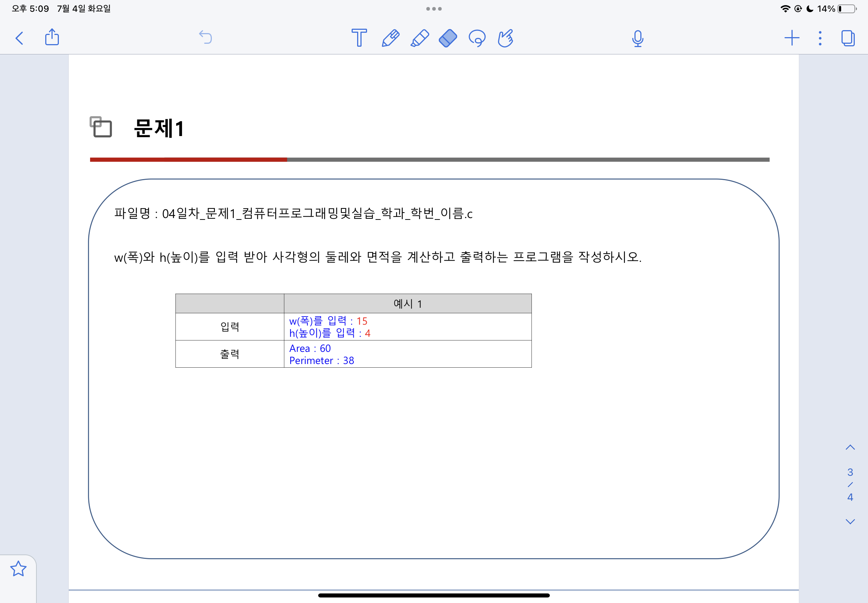The width and height of the screenshot is (868, 603).
Task: Go to previous page with up chevron
Action: pyautogui.click(x=850, y=447)
